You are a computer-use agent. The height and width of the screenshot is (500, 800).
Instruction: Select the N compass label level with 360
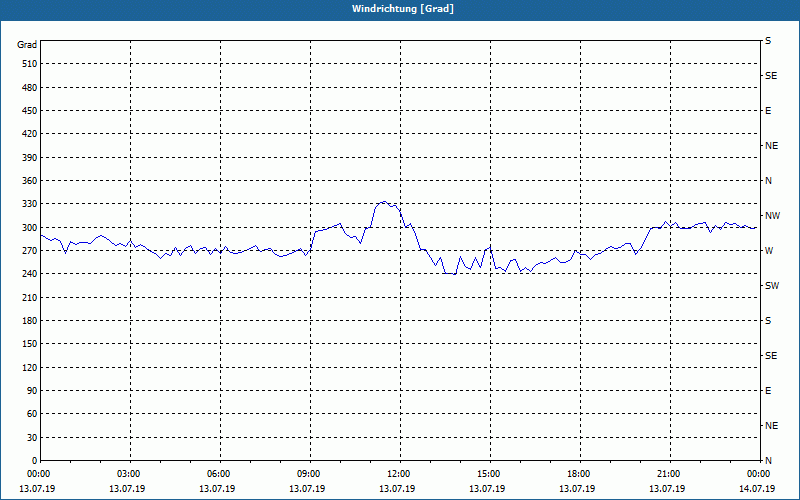tap(768, 181)
